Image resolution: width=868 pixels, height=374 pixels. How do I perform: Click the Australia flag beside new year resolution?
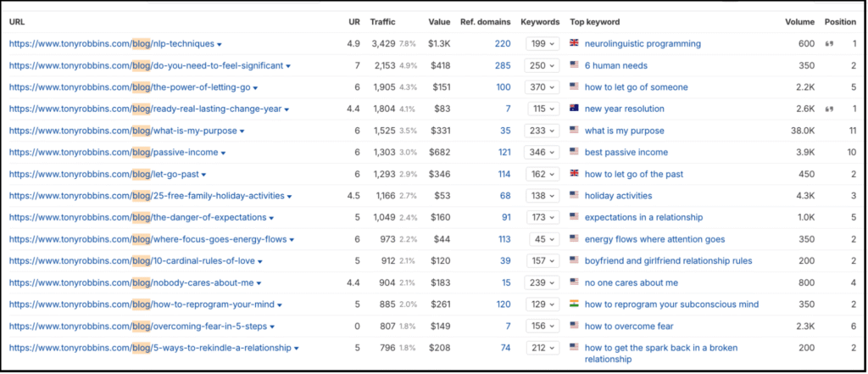point(574,109)
